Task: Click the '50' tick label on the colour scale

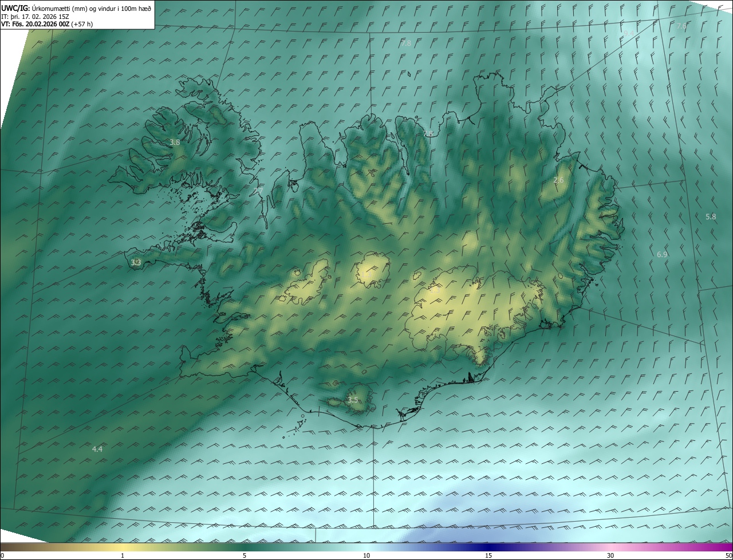Action: [728, 555]
